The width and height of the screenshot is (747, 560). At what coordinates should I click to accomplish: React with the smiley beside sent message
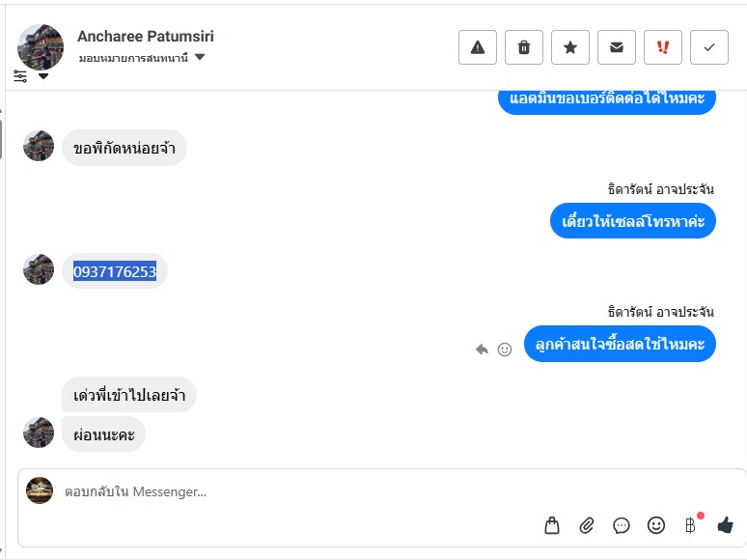point(504,350)
